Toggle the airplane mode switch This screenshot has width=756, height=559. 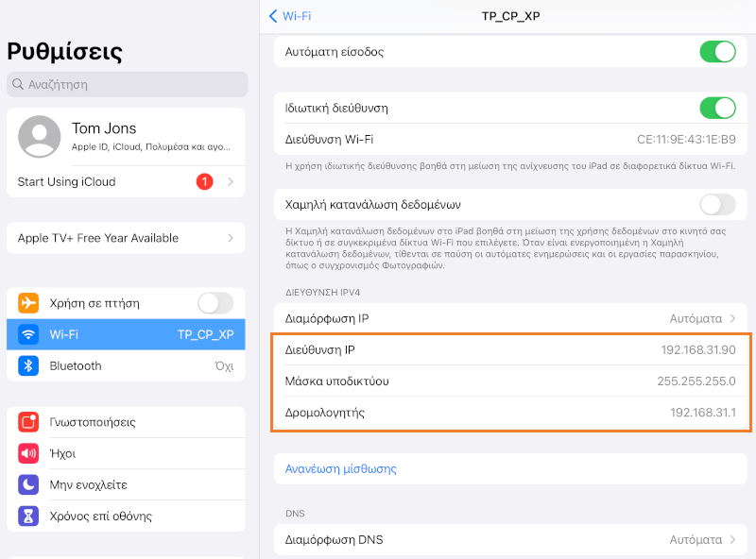pos(215,303)
